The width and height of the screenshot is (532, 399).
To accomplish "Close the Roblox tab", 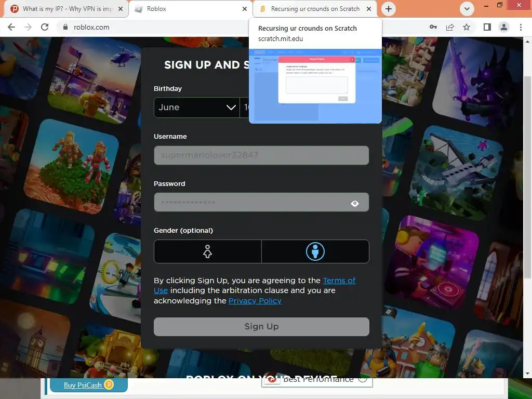I will click(245, 9).
